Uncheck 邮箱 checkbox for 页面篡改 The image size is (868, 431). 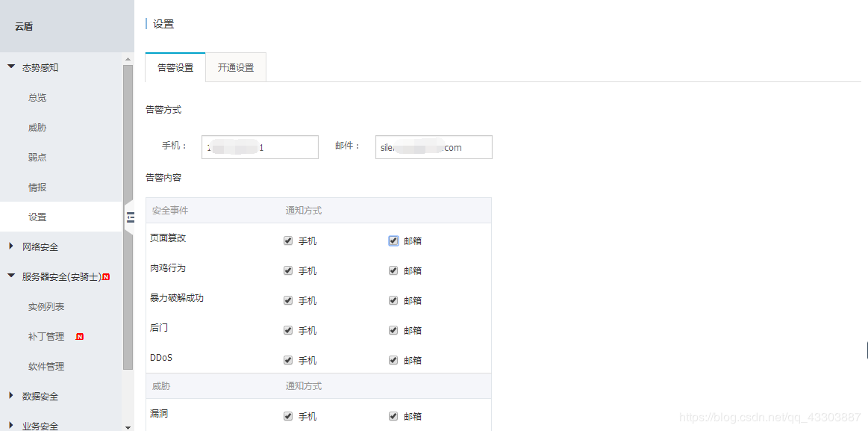[x=393, y=241]
